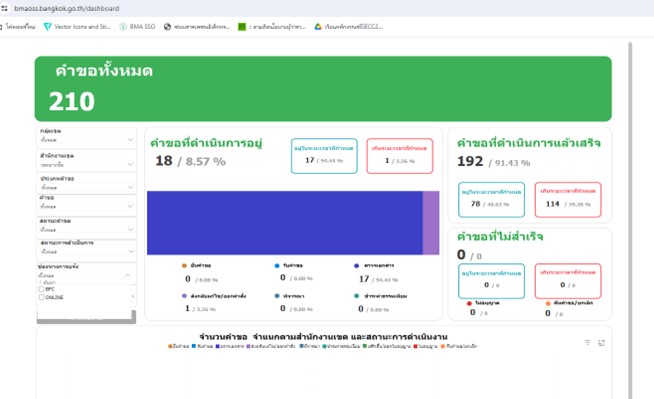Click the blue on-time box showing 17
Viewport: 654px width, 399px height.
324,156
